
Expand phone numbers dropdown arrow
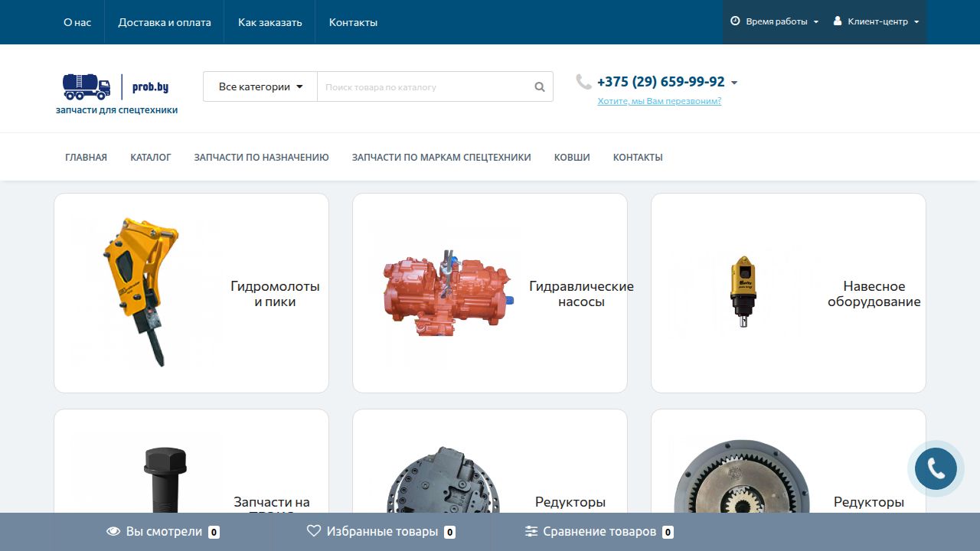click(734, 83)
